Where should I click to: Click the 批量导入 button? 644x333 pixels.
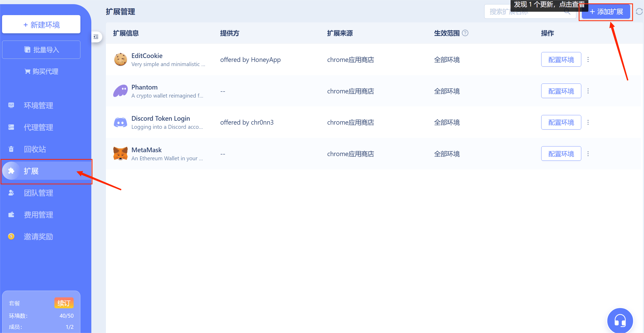tap(41, 49)
